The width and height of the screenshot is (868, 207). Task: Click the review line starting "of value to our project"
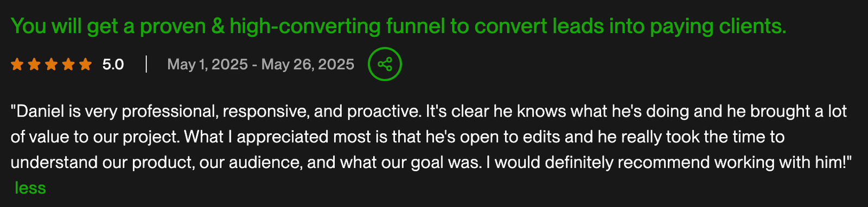pos(398,137)
